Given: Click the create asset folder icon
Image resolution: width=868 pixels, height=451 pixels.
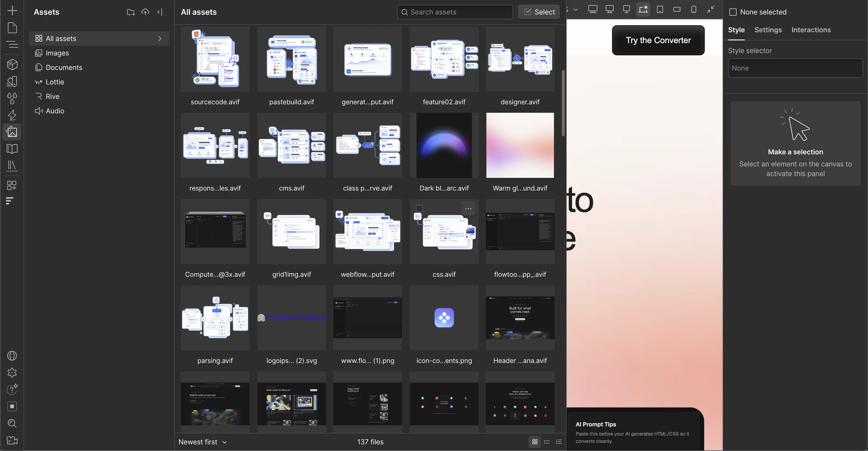Looking at the screenshot, I should pyautogui.click(x=131, y=12).
